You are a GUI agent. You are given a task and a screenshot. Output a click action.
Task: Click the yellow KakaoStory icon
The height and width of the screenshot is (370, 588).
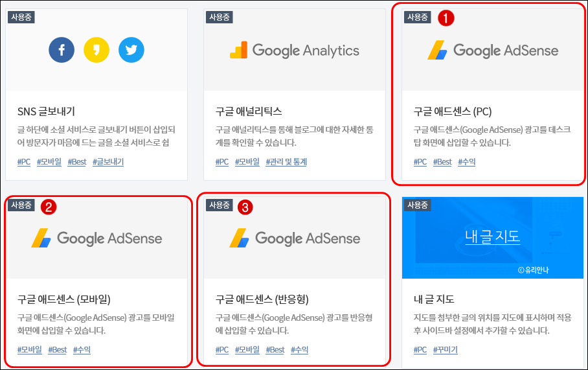tap(96, 50)
